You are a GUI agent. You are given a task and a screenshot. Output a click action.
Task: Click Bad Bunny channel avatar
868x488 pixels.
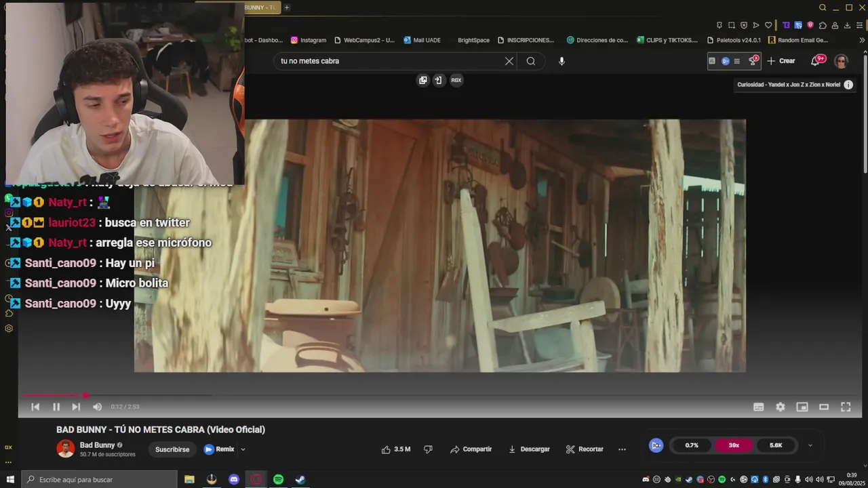point(66,449)
